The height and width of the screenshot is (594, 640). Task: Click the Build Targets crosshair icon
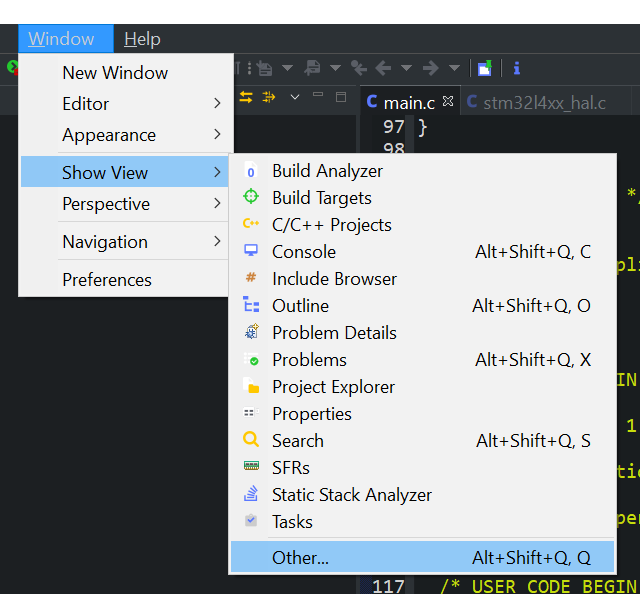251,196
